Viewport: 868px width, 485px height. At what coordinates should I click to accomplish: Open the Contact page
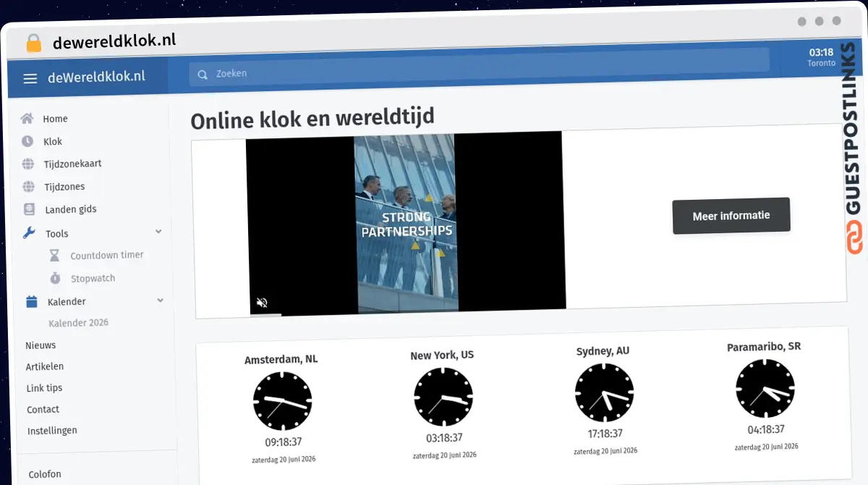[43, 409]
